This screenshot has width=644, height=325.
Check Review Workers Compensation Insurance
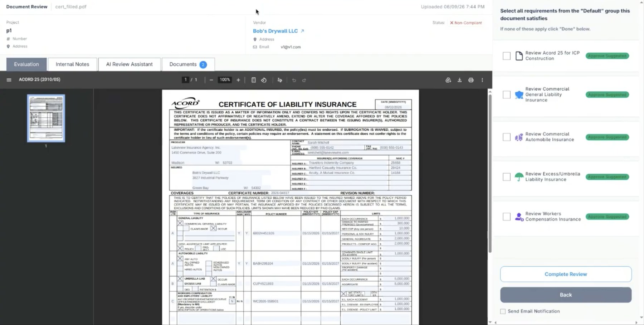pyautogui.click(x=507, y=217)
